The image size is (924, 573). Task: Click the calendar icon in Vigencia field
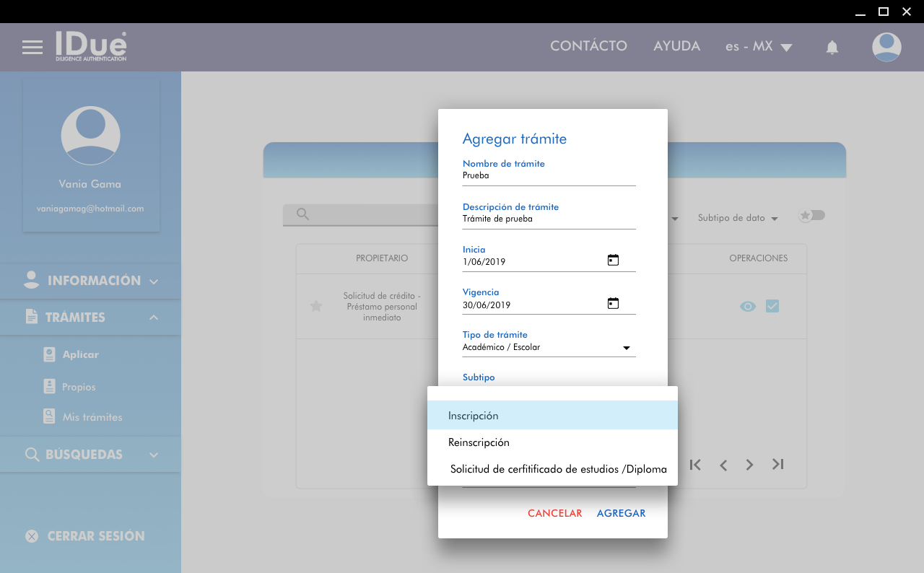coord(613,304)
